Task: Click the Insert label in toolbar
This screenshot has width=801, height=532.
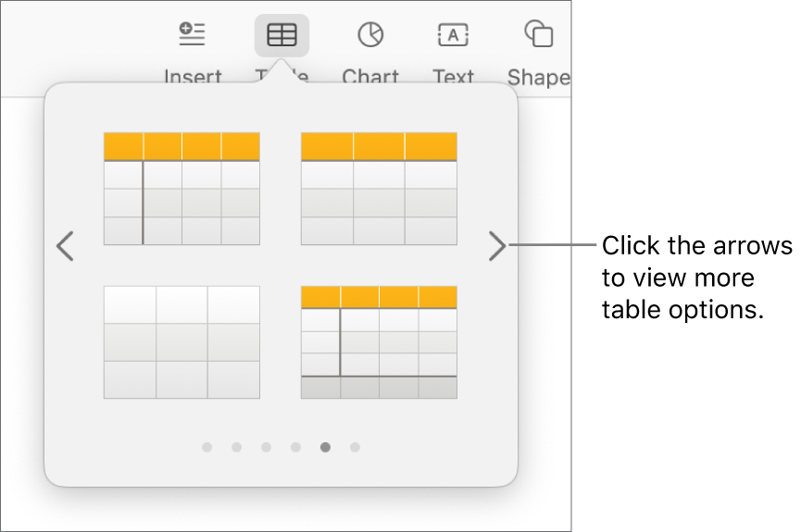Action: tap(193, 77)
